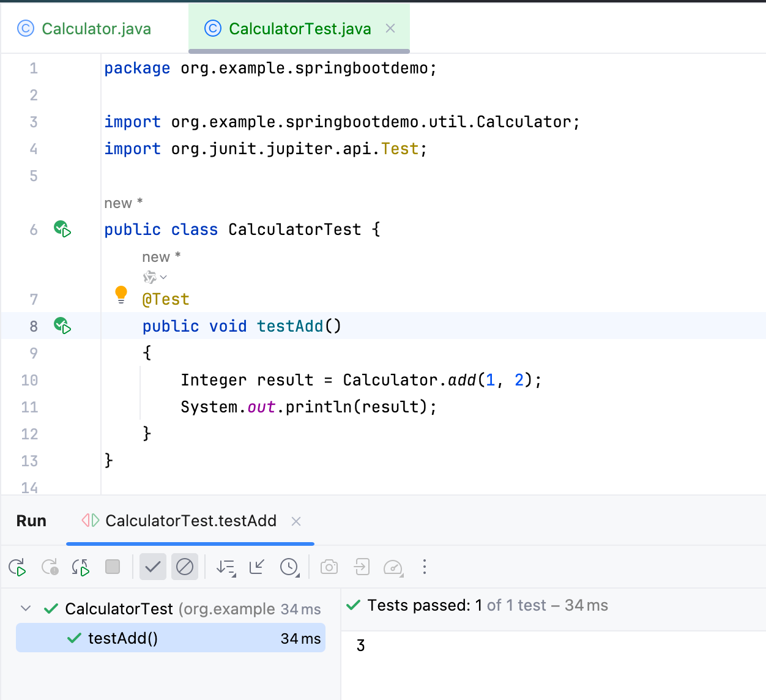Click the console output value 3
The width and height of the screenshot is (766, 700).
pyautogui.click(x=361, y=646)
